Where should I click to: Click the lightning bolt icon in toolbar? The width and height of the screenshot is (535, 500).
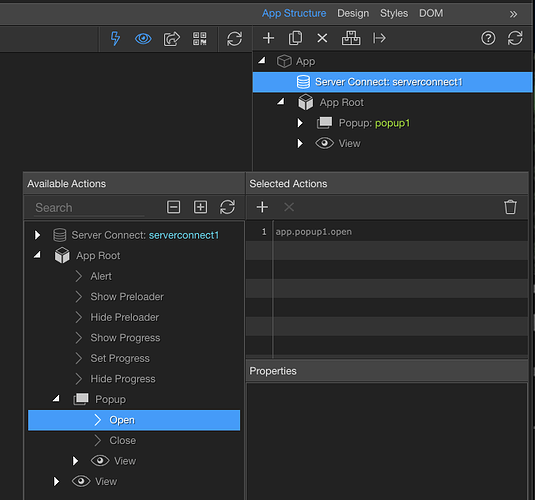[x=115, y=38]
